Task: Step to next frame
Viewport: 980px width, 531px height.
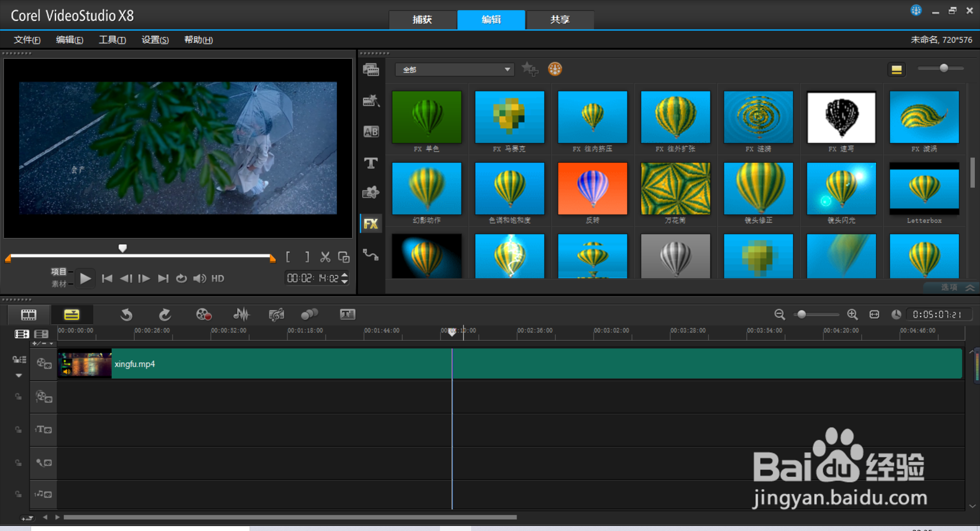Action: tap(144, 278)
